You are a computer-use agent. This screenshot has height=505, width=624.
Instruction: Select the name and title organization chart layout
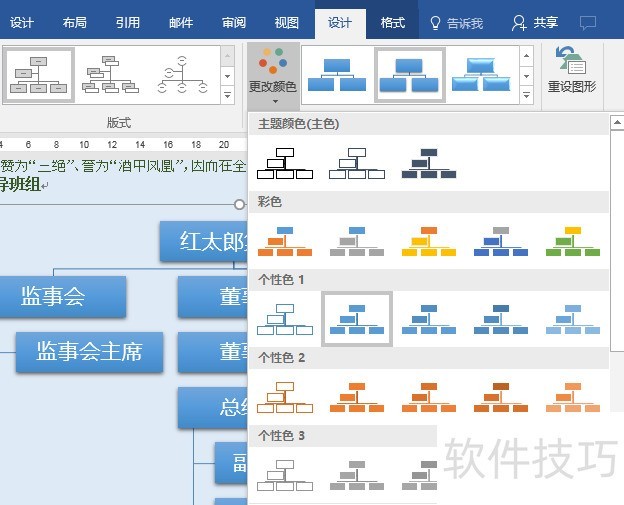point(110,75)
